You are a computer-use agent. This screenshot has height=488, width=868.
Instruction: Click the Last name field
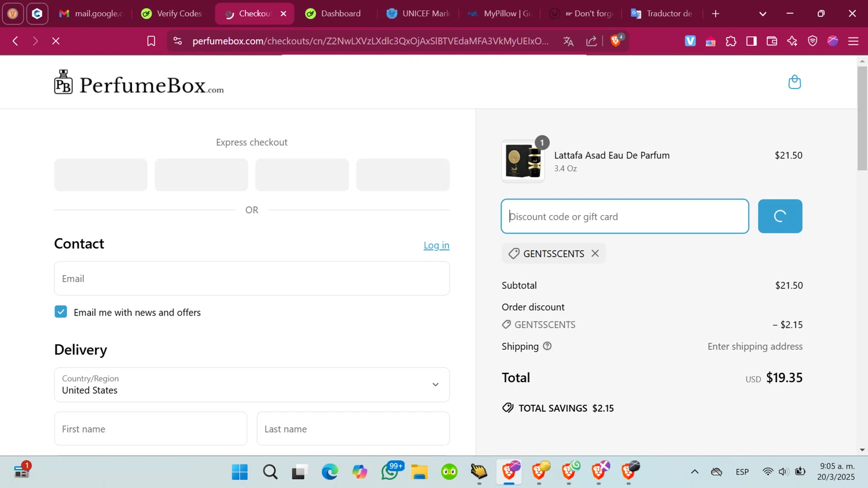(353, 428)
